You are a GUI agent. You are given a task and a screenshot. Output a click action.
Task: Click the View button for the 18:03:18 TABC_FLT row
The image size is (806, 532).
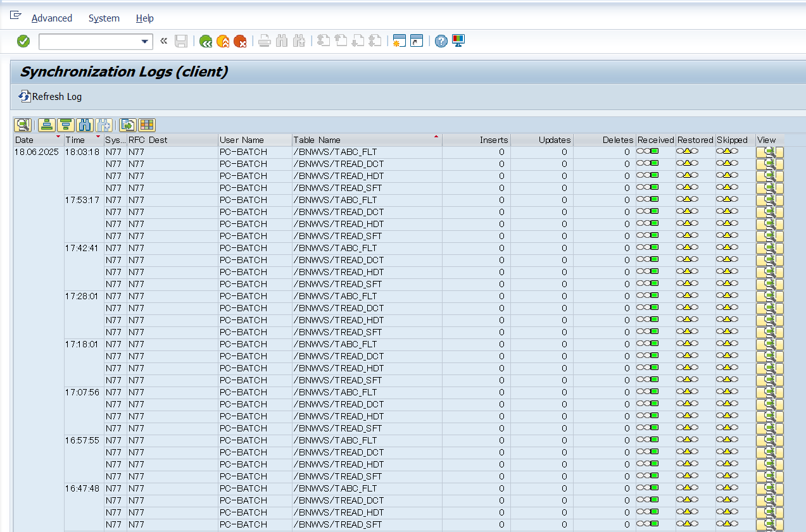point(770,152)
